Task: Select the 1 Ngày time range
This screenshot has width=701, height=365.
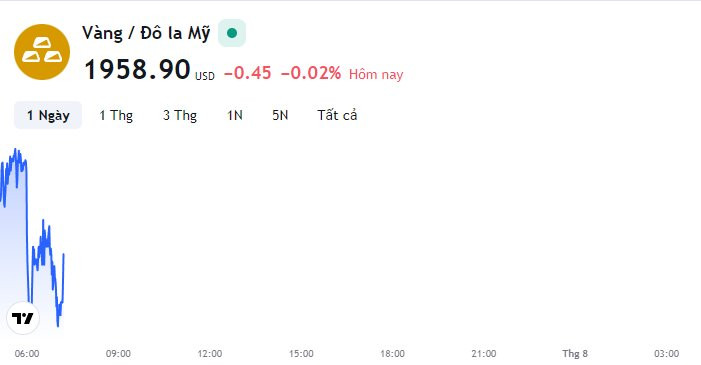Action: coord(48,115)
